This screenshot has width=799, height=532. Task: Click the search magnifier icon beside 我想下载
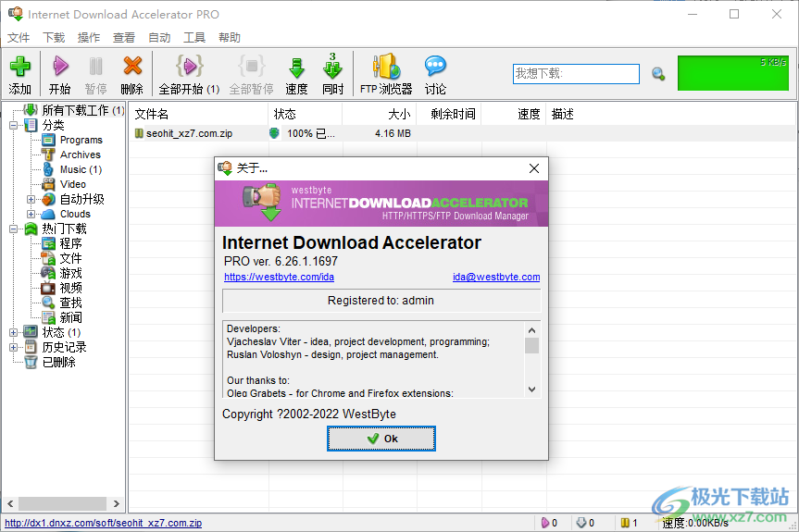coord(658,74)
